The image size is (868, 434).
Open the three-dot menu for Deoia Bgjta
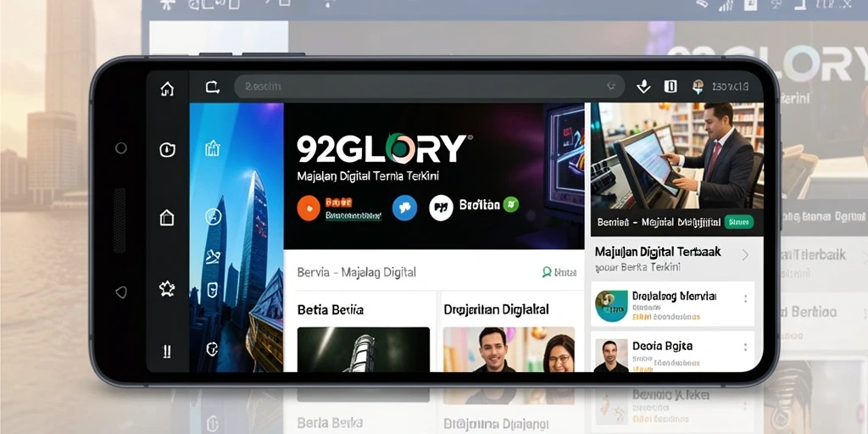click(x=746, y=347)
